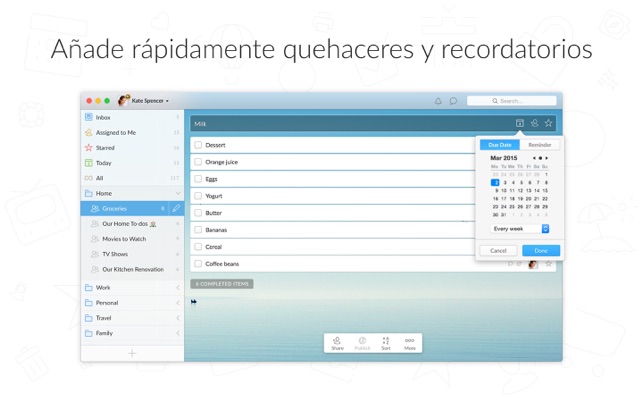Star the new Milk item
Viewport: 643px width, 402px height.
pyautogui.click(x=548, y=123)
